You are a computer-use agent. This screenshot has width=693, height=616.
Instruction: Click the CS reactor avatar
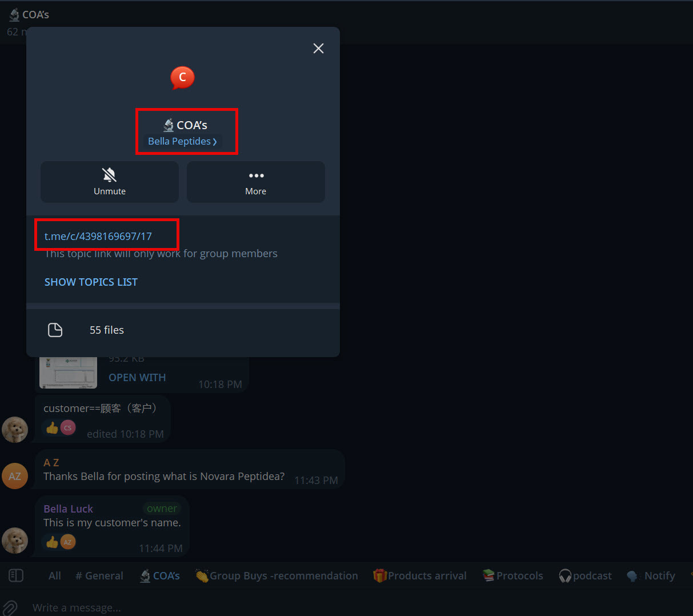point(68,427)
